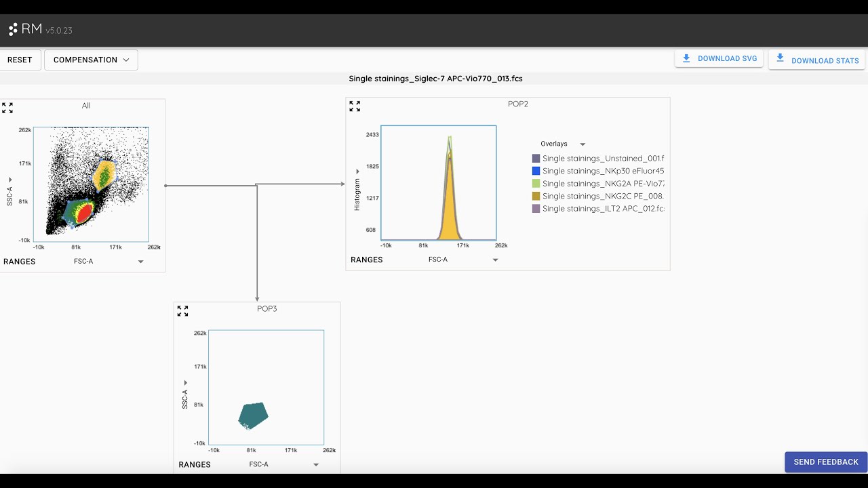Click the POP2 plot title
This screenshot has height=488, width=868.
[518, 104]
